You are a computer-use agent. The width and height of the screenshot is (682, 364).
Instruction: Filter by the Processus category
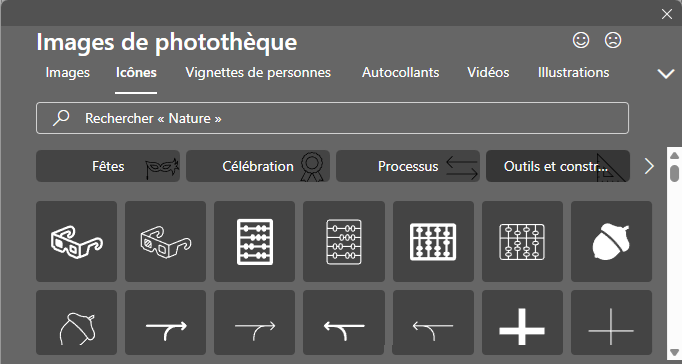click(x=408, y=166)
